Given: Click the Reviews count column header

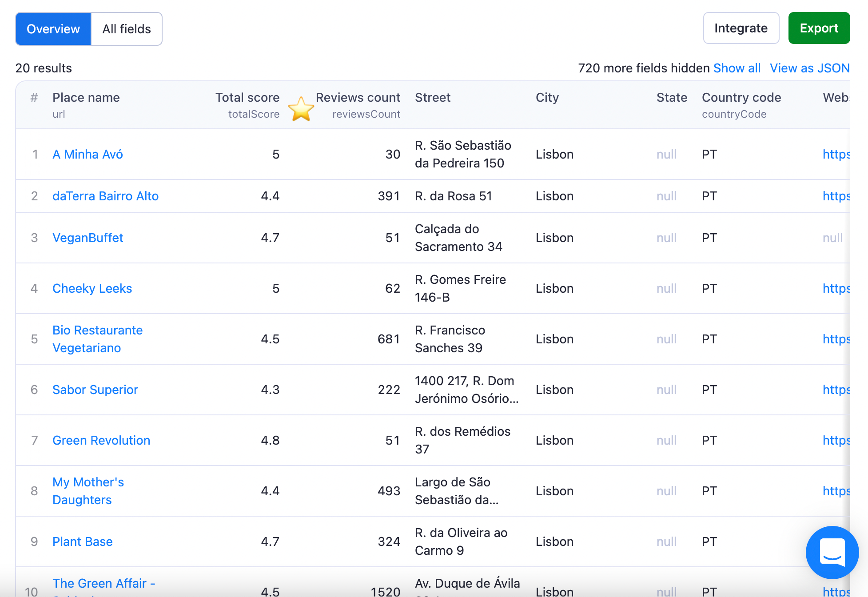Looking at the screenshot, I should coord(358,97).
